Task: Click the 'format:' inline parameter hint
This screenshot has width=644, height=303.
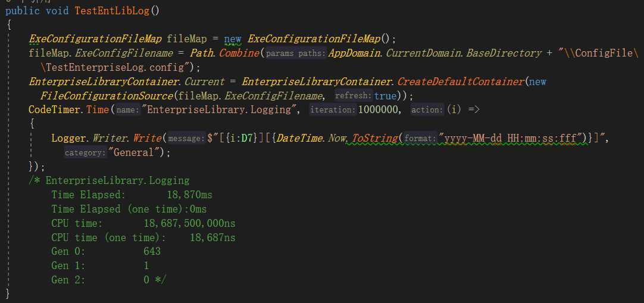Action: (x=419, y=139)
